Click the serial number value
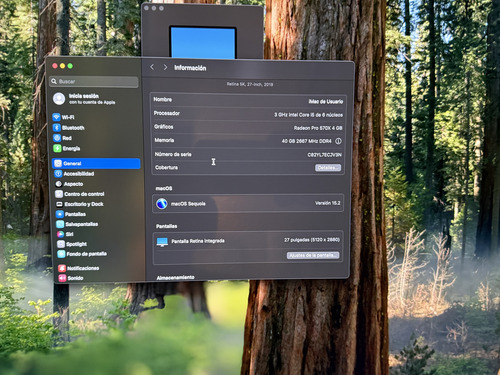 324,155
